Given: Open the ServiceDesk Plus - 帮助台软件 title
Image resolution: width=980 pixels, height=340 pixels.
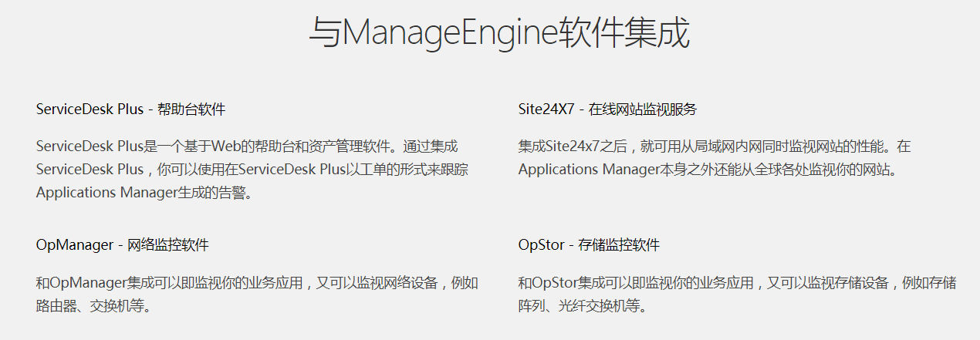Looking at the screenshot, I should (130, 109).
